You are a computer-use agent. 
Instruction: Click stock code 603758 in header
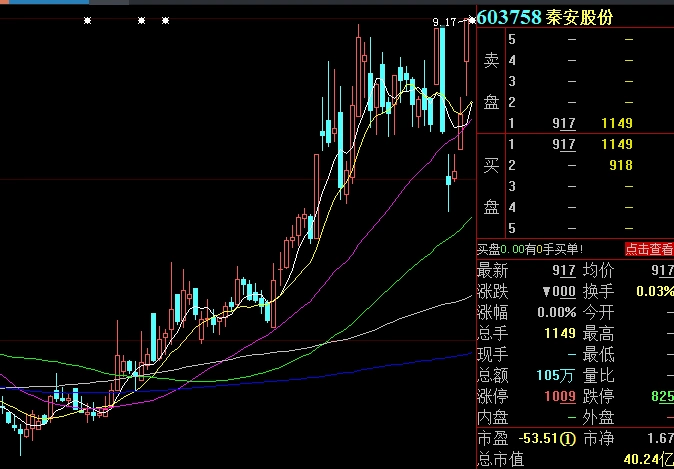(509, 17)
